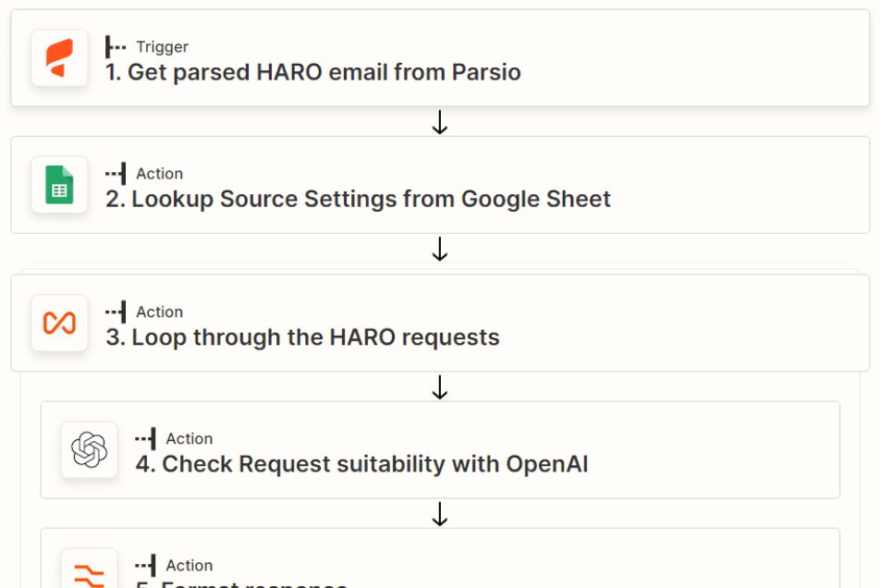Click the arrow below the Loop step
Viewport: 880px width, 588px height.
click(x=440, y=387)
